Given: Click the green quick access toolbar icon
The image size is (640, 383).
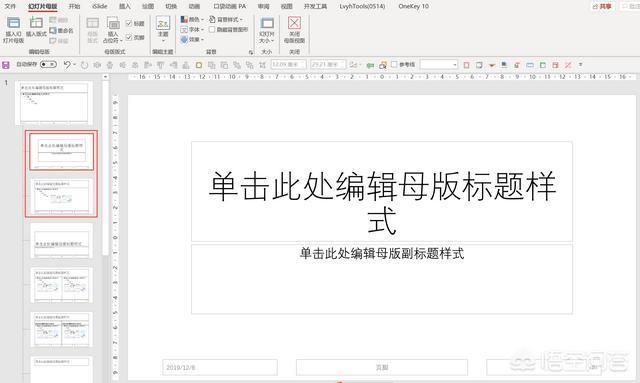Looking at the screenshot, I should (x=370, y=65).
